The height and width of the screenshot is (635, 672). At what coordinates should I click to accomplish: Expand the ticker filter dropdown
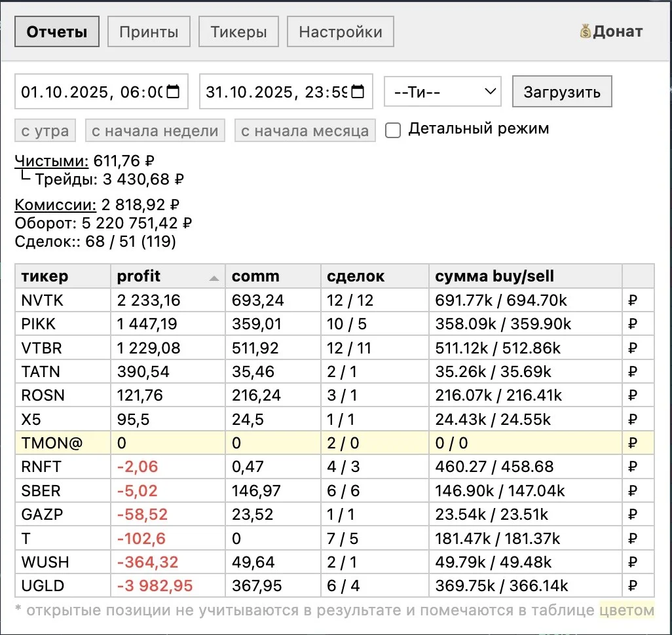(x=442, y=92)
